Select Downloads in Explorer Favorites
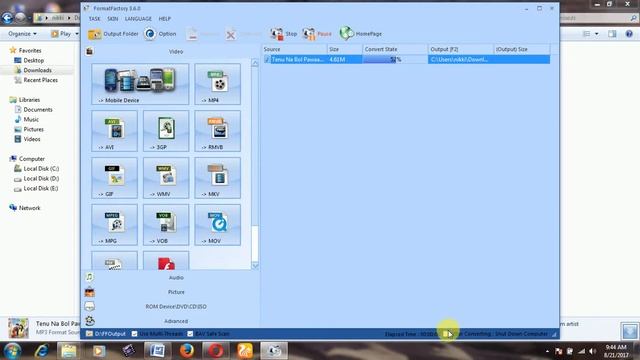This screenshot has height=360, width=640. 37,70
